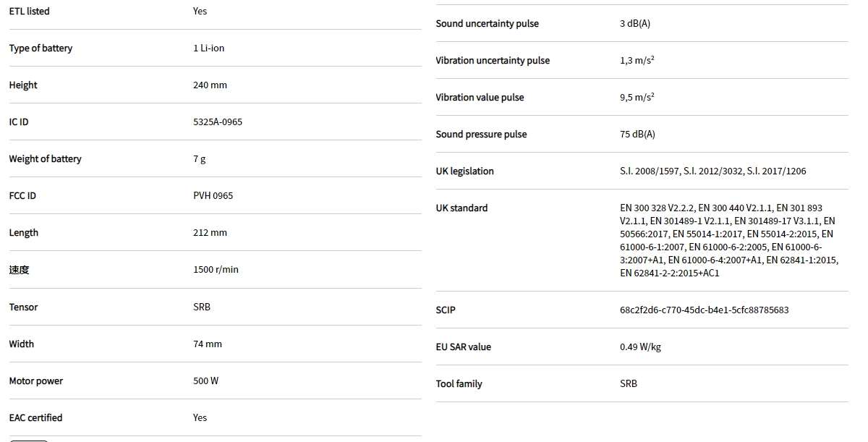Click the Tensor row label
This screenshot has width=868, height=442.
pos(23,307)
